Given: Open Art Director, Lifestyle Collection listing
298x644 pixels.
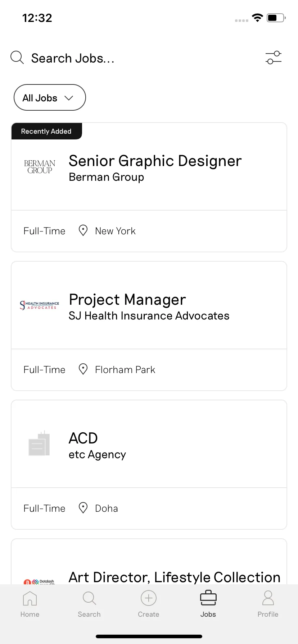Looking at the screenshot, I should 149,561.
